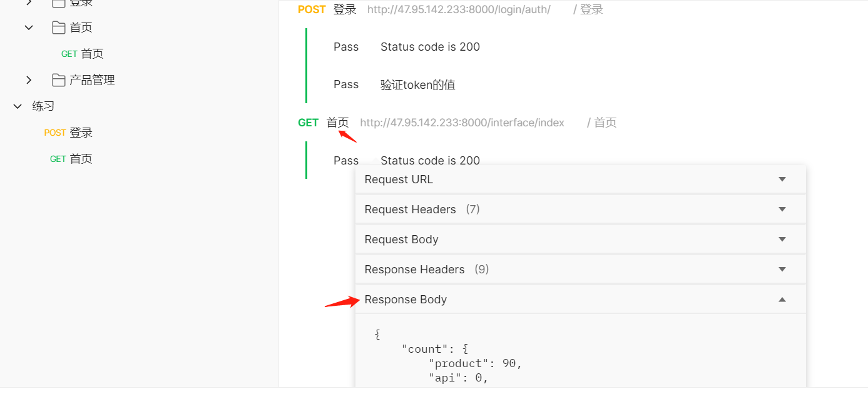This screenshot has width=868, height=394.
Task: Expand the Request Headers dropdown arrow
Action: pos(782,210)
